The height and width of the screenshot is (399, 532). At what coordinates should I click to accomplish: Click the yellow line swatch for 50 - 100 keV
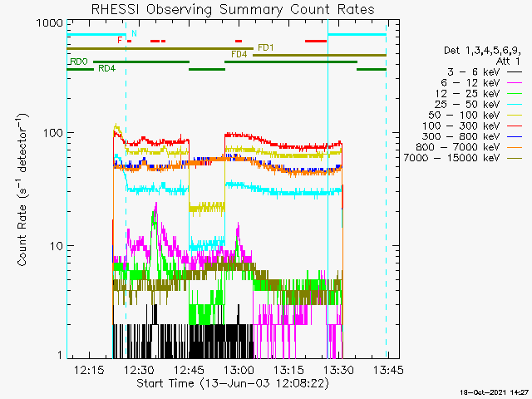515,116
